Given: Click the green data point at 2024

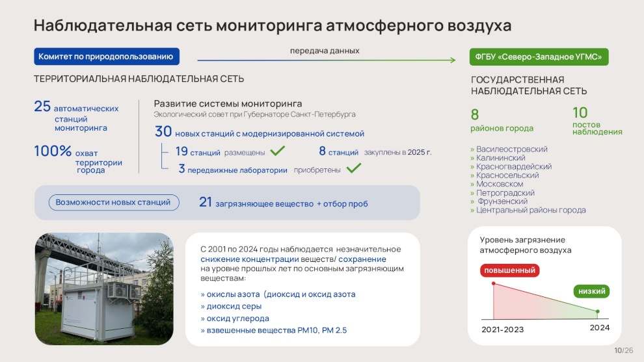Looking at the screenshot, I should [598, 311].
